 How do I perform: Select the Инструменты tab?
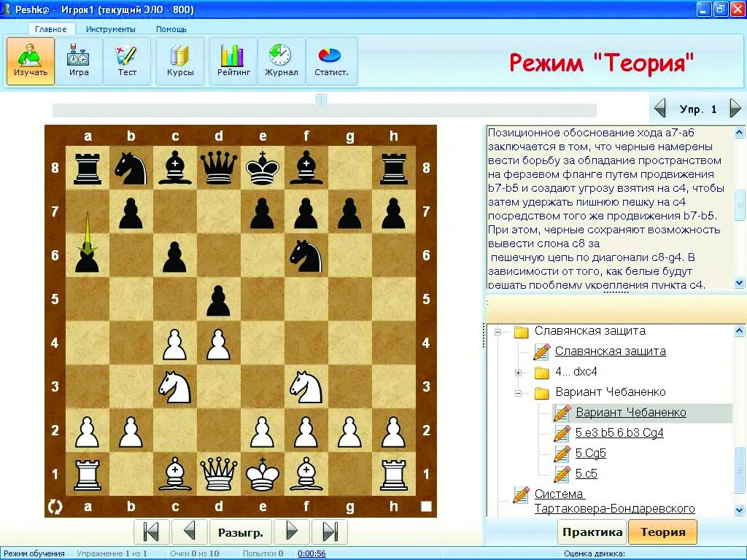[111, 29]
